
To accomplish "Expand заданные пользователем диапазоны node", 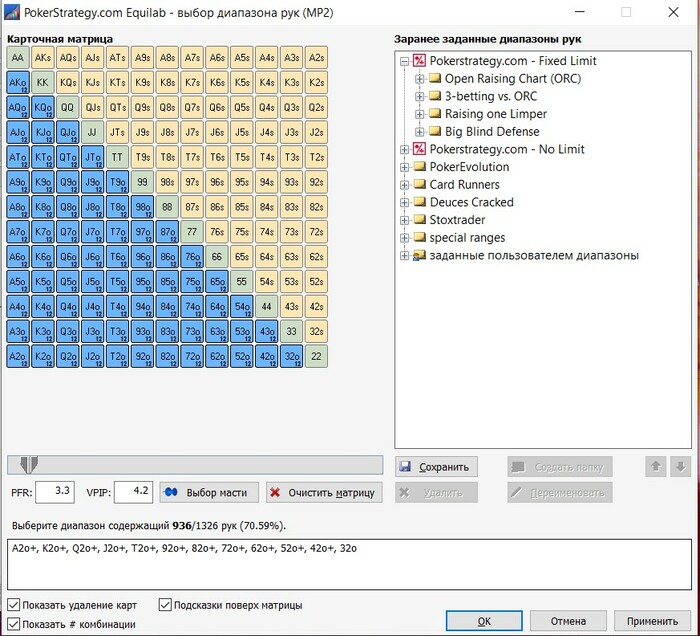I will 404,256.
